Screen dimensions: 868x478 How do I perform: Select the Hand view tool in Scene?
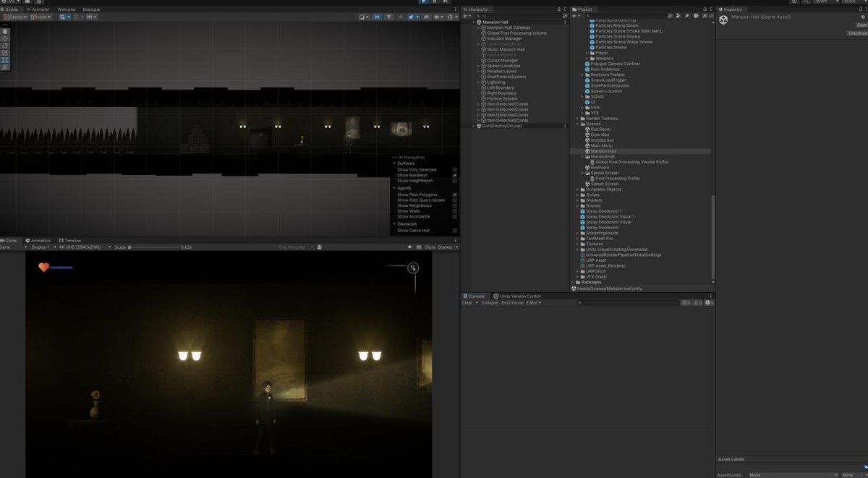[6, 31]
